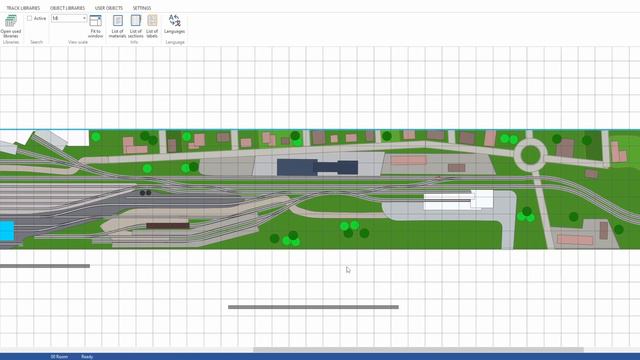Switch to User Objects tab

click(109, 8)
